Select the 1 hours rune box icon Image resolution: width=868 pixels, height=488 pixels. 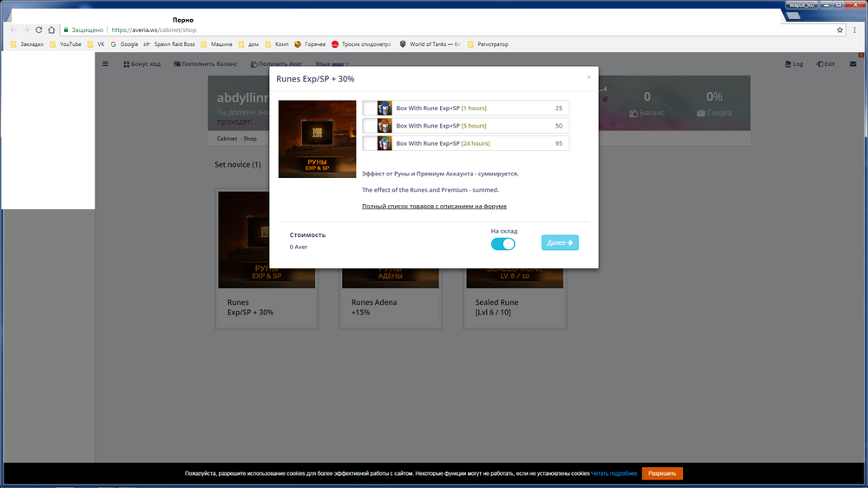[x=385, y=109]
